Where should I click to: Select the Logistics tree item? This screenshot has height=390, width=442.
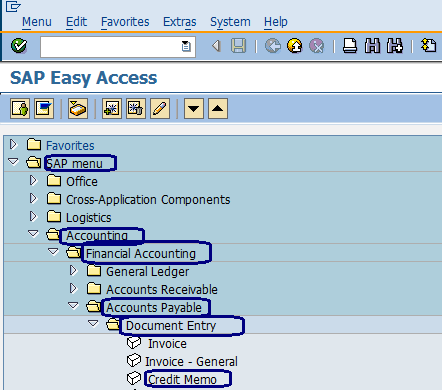88,218
